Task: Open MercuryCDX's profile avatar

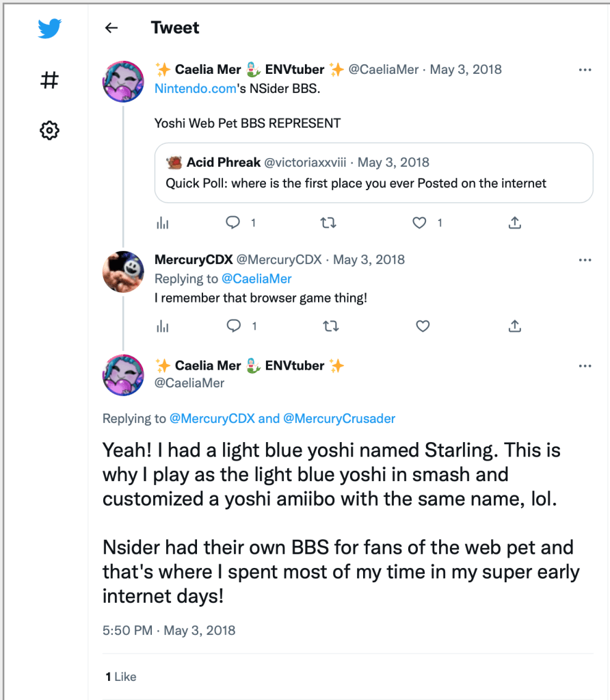Action: 123,271
